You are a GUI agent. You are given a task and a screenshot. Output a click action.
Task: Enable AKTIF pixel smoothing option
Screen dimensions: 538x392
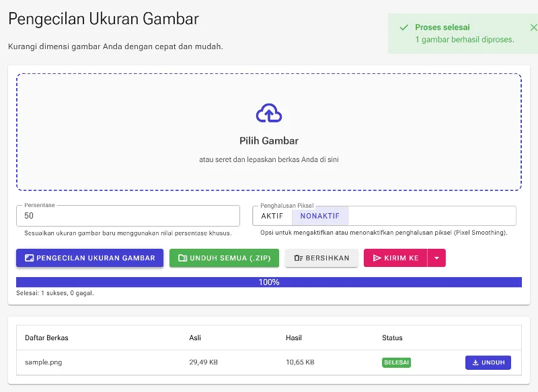tap(272, 216)
